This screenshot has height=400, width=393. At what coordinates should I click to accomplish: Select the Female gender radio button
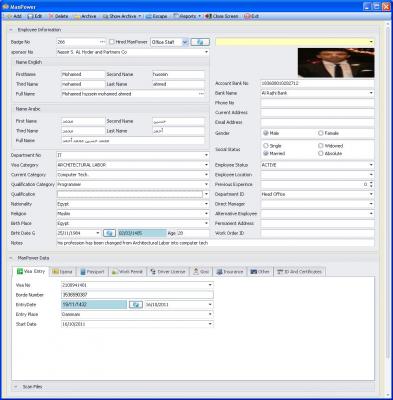coord(320,133)
